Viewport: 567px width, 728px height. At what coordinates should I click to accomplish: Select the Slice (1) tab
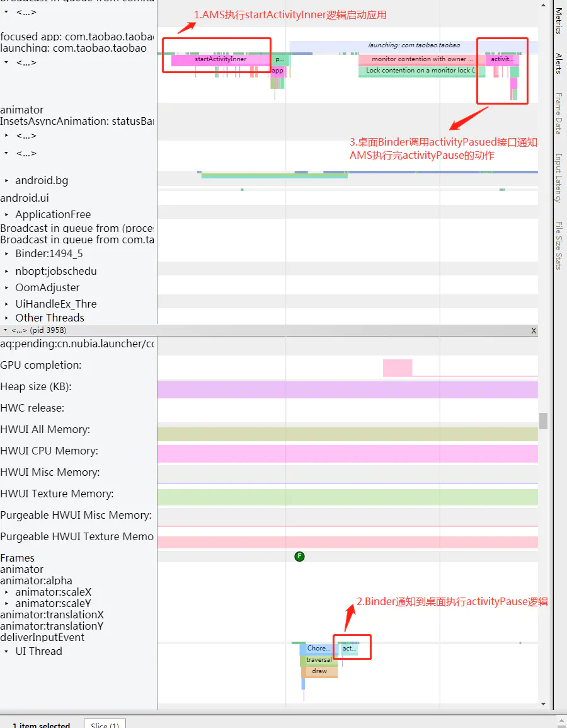105,724
